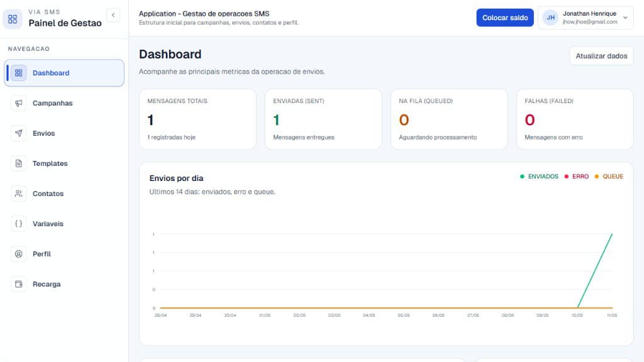Click the ENVIADOS legend label
The width and height of the screenshot is (644, 362).
[x=543, y=177]
